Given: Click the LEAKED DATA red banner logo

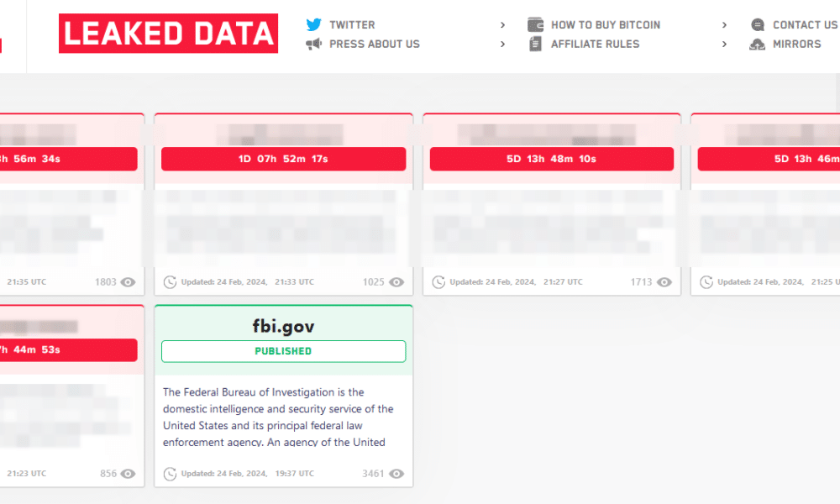Looking at the screenshot, I should 168,34.
